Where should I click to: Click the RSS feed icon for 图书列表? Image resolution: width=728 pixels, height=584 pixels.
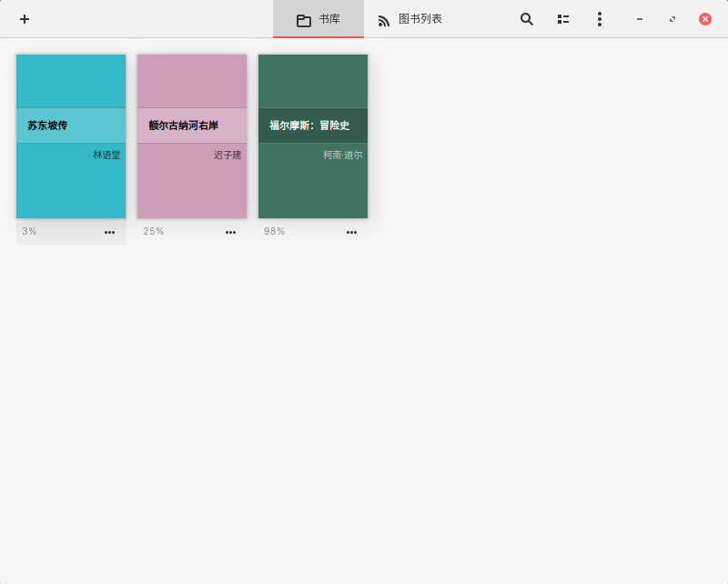pyautogui.click(x=384, y=20)
